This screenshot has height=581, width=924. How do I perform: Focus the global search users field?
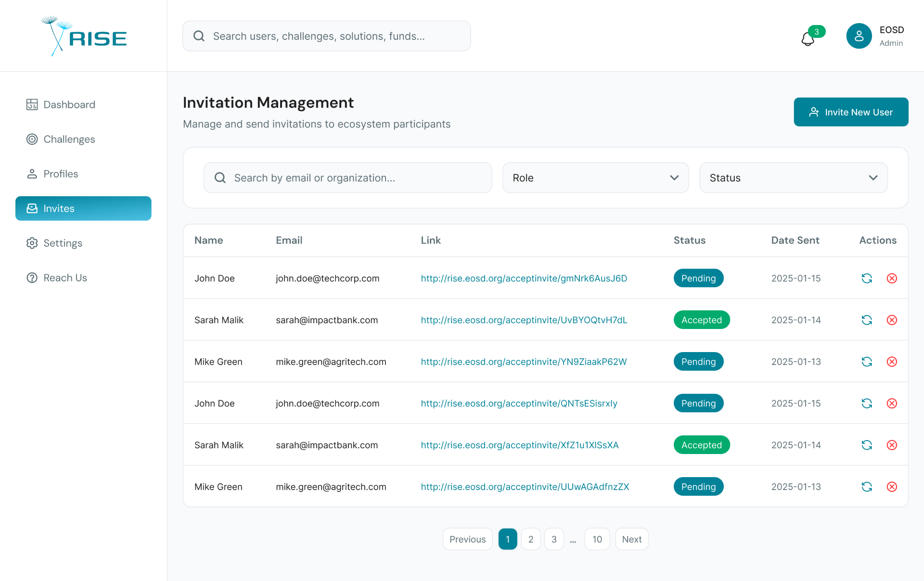click(326, 36)
